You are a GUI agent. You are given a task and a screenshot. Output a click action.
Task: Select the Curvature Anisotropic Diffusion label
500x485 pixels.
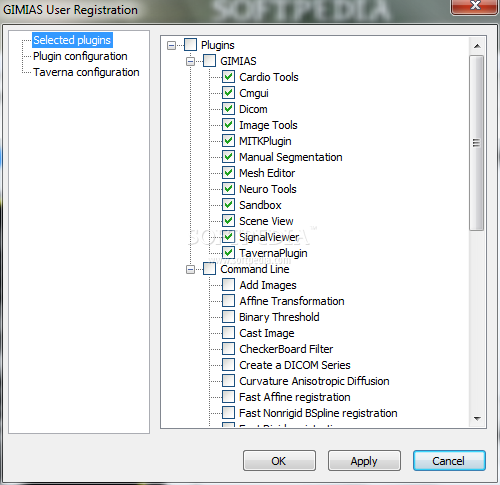(x=314, y=381)
